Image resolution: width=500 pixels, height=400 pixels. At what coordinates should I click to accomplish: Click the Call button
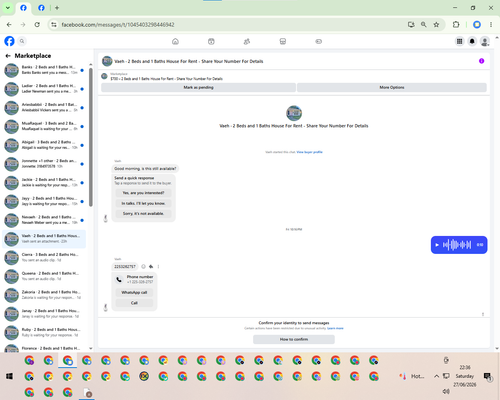pyautogui.click(x=134, y=303)
